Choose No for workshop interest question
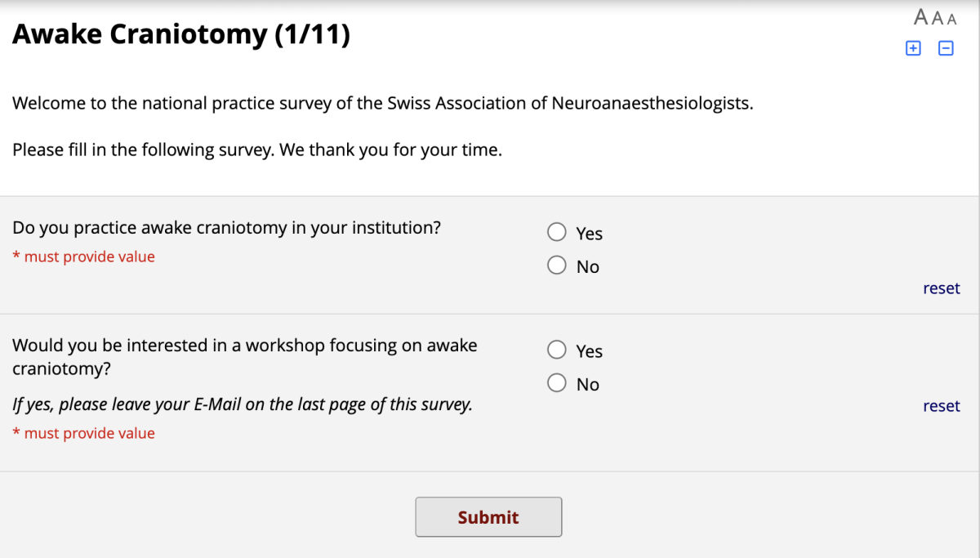 point(557,383)
